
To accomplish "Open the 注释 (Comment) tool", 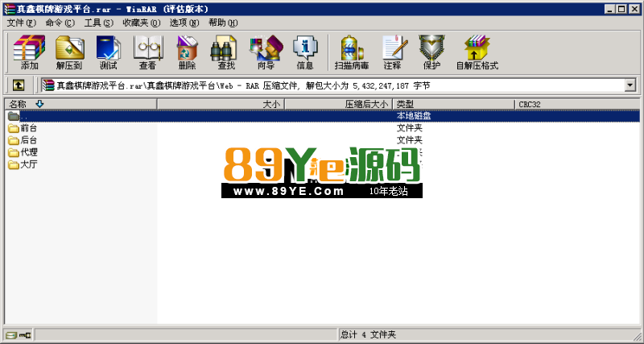I will (392, 52).
